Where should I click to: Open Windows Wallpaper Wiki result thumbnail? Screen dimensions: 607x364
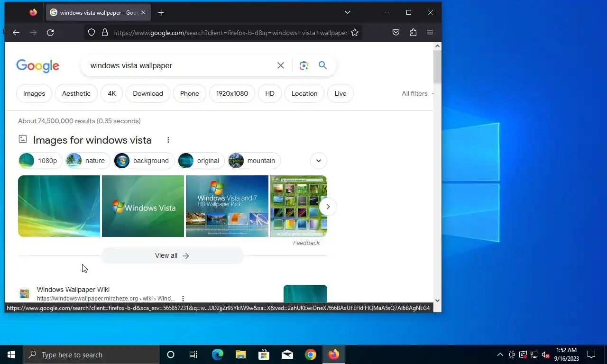click(305, 294)
